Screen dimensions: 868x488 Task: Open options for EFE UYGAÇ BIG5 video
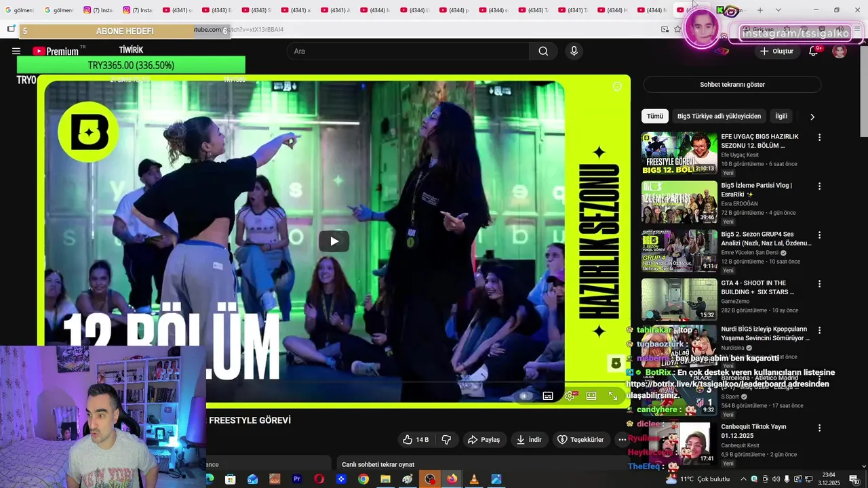[x=819, y=138]
